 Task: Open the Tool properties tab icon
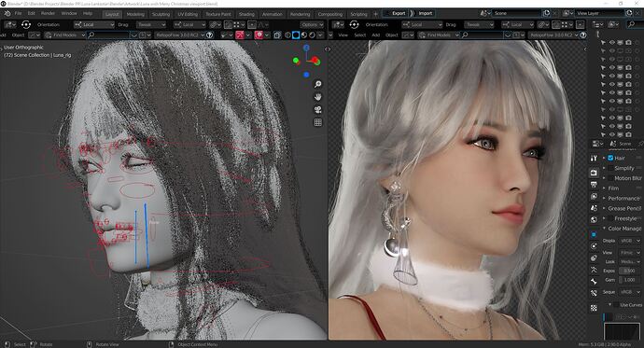[x=594, y=158]
